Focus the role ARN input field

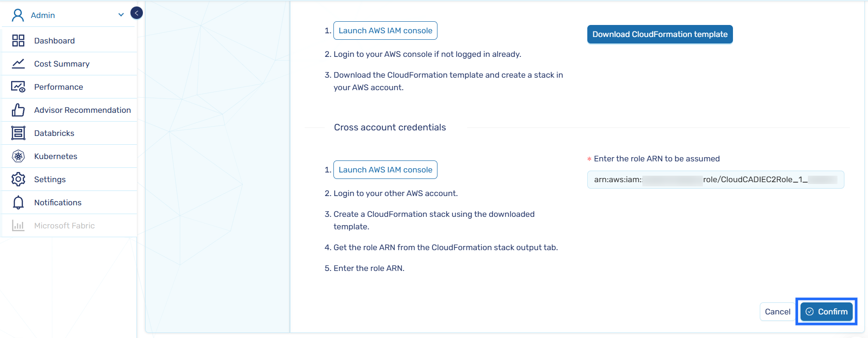click(x=715, y=180)
